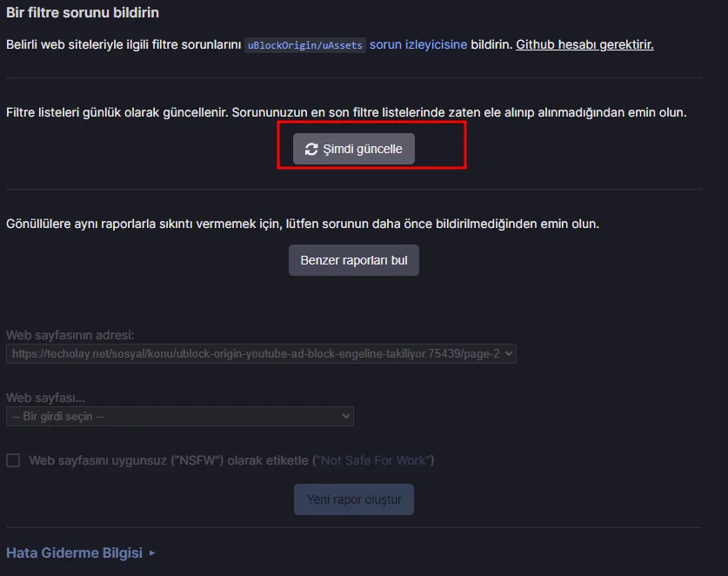Expand the Hata Giderme Bilgisi section
This screenshot has height=576, width=728.
pyautogui.click(x=81, y=553)
